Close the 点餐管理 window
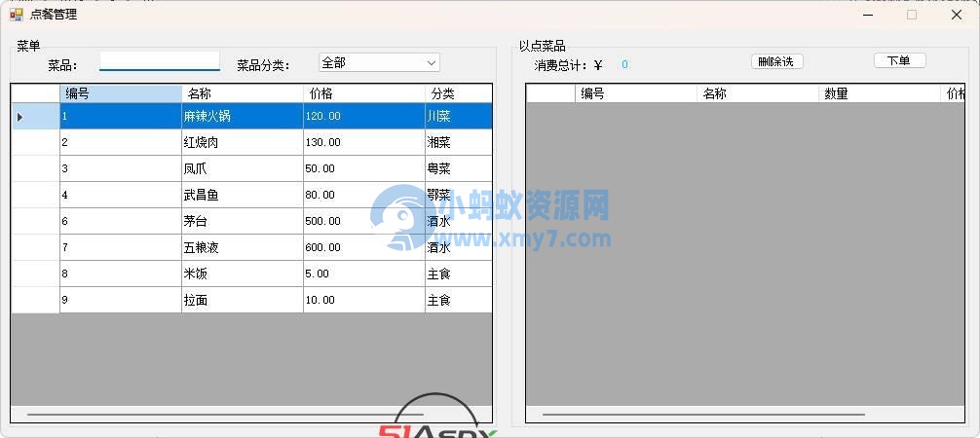980x438 pixels. click(x=957, y=15)
